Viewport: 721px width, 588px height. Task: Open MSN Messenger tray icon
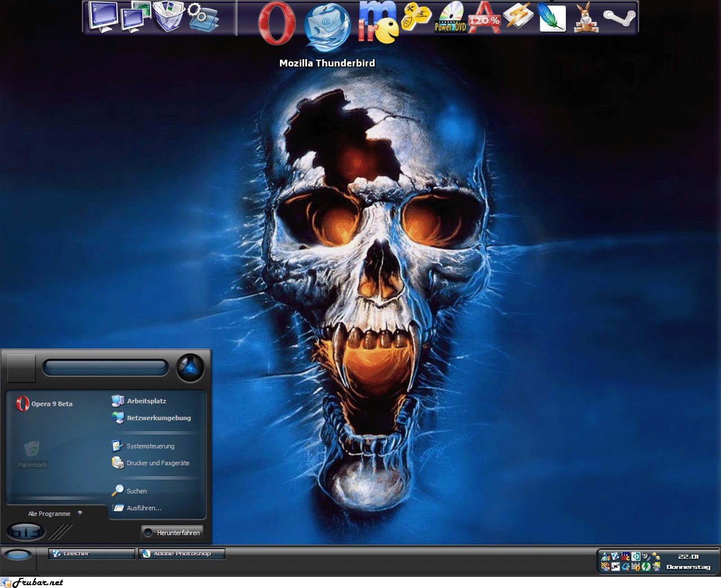tap(606, 556)
